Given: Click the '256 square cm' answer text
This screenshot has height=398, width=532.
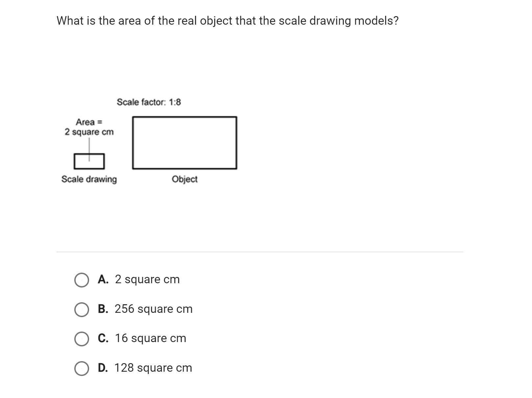Looking at the screenshot, I should pyautogui.click(x=154, y=309).
